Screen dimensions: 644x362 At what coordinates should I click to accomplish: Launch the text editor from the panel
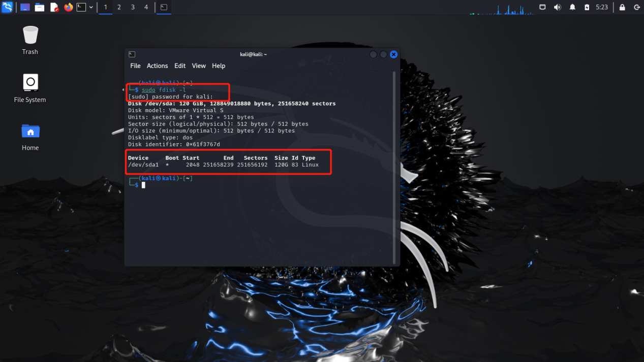click(54, 8)
